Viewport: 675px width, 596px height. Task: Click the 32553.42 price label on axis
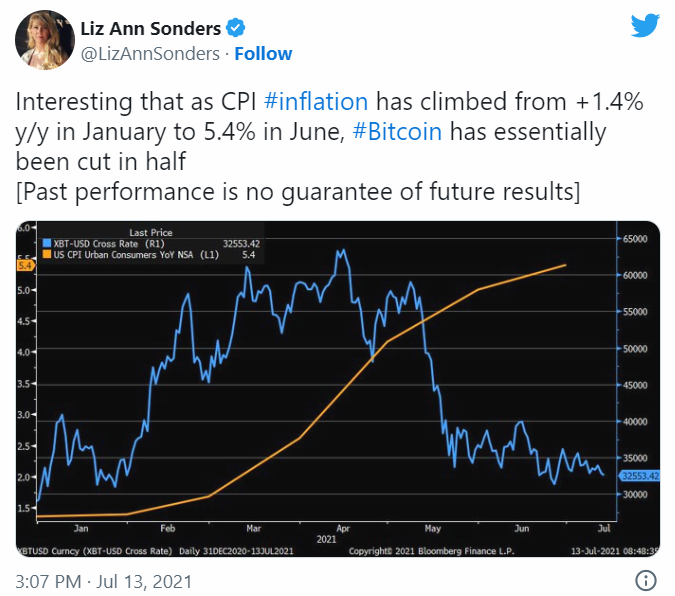pos(640,476)
